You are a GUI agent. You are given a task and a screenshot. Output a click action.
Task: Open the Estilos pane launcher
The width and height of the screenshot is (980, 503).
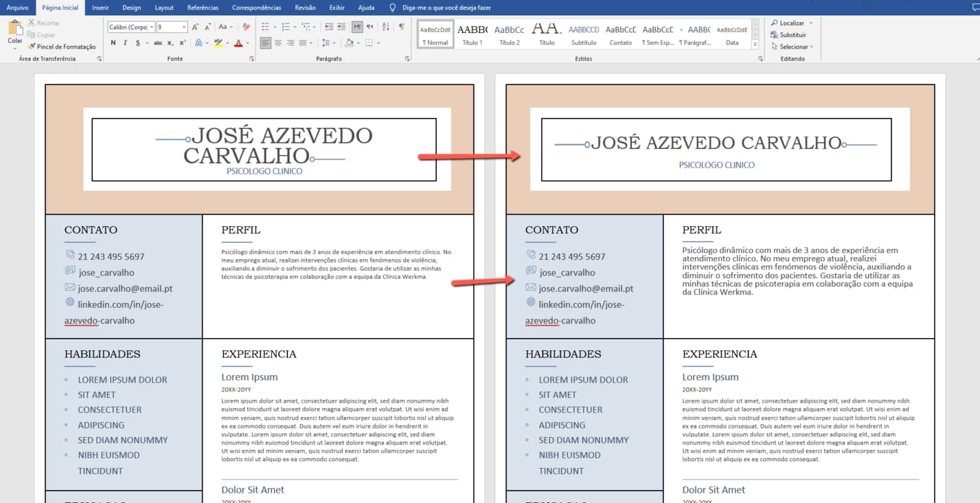point(761,59)
